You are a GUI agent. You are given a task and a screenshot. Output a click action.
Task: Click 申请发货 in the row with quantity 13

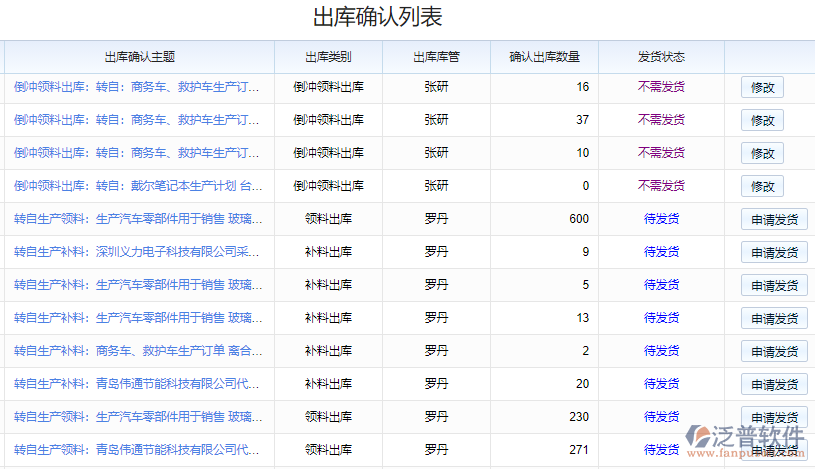click(x=774, y=318)
